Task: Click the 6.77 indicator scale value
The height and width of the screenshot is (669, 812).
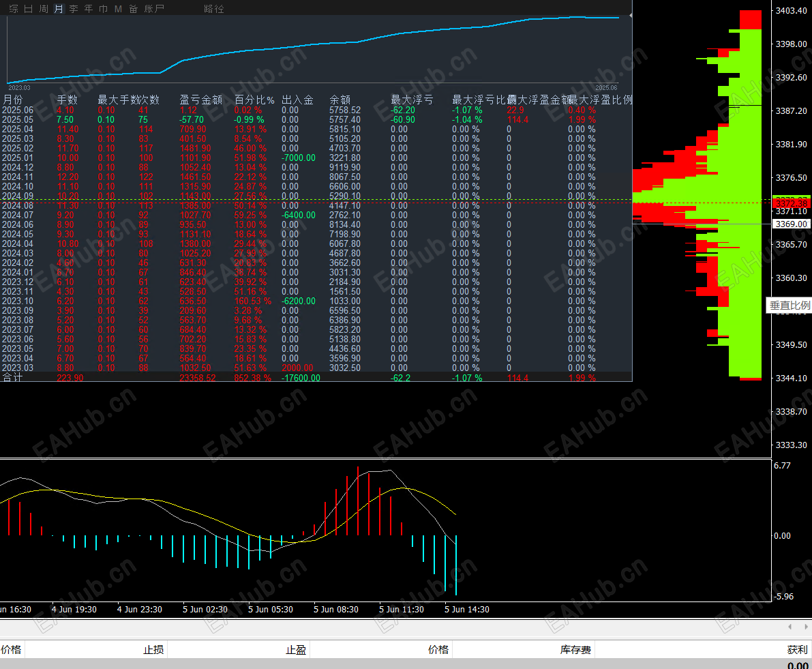Action: pyautogui.click(x=782, y=466)
